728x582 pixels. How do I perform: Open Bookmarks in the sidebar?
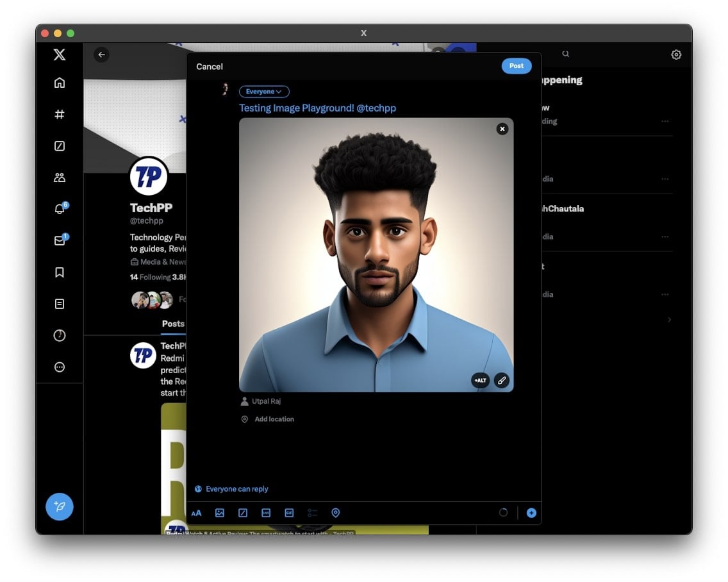pos(60,272)
